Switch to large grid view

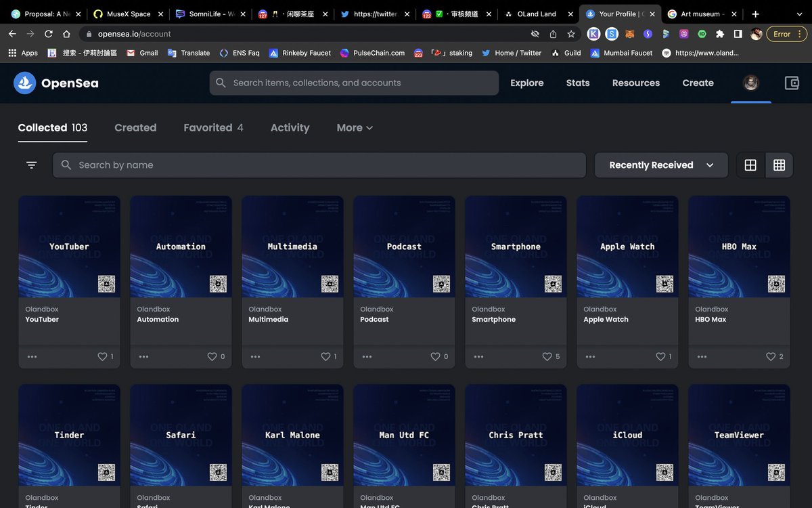(750, 165)
